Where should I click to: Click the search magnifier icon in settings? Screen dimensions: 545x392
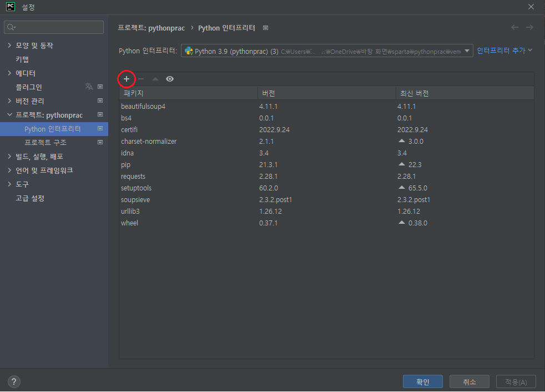tap(11, 27)
